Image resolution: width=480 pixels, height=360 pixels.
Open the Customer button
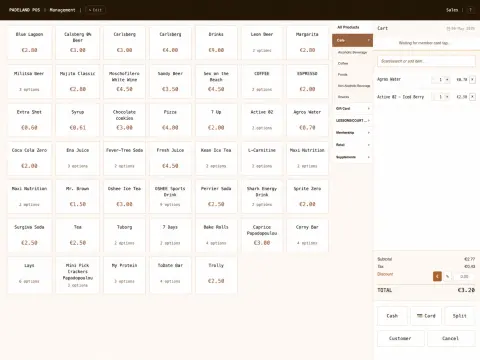401,338
